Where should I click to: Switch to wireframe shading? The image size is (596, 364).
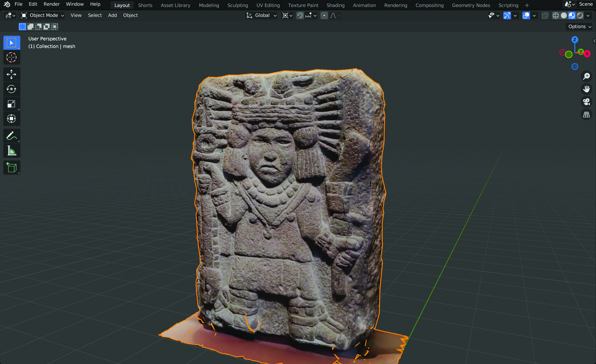[x=556, y=15]
